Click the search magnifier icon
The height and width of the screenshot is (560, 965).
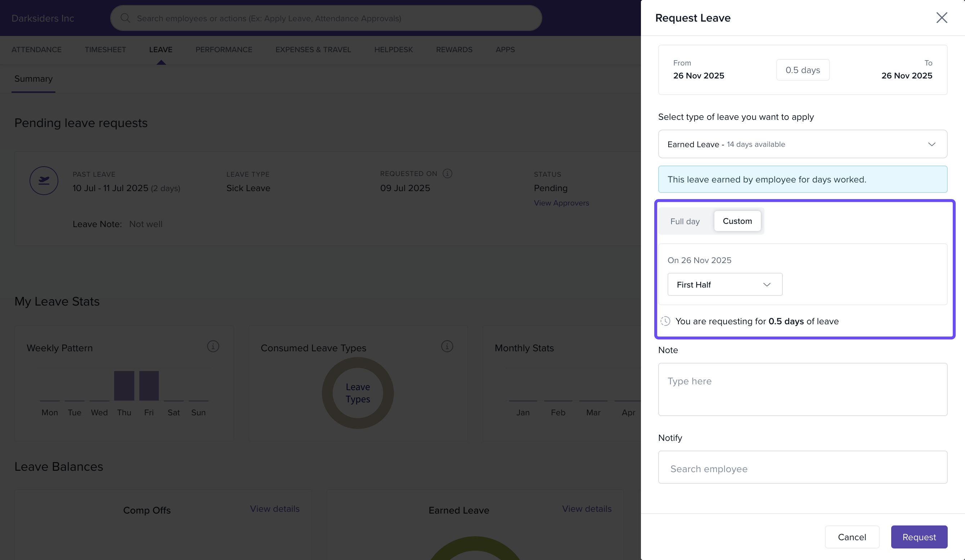[125, 18]
